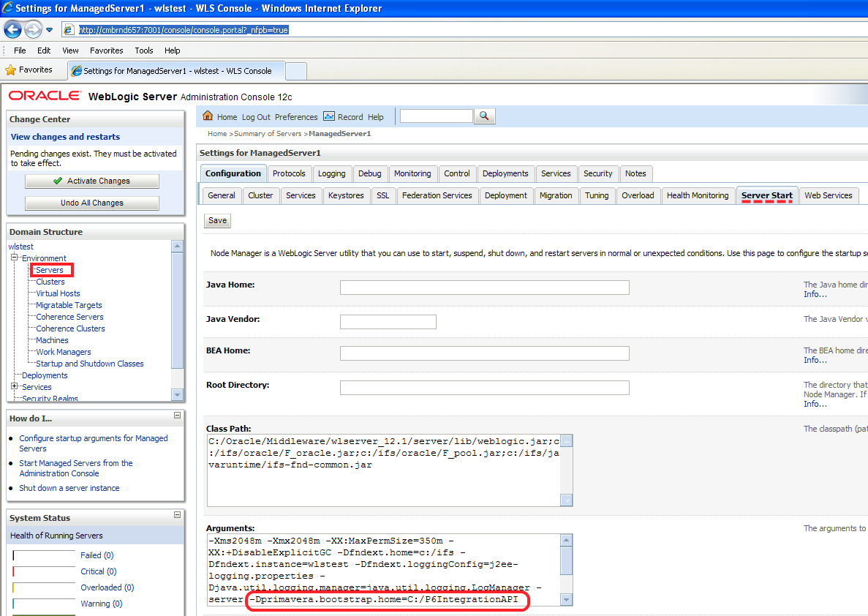Screen dimensions: 868x616
Task: Switch to the Deployments tab
Action: [x=505, y=173]
